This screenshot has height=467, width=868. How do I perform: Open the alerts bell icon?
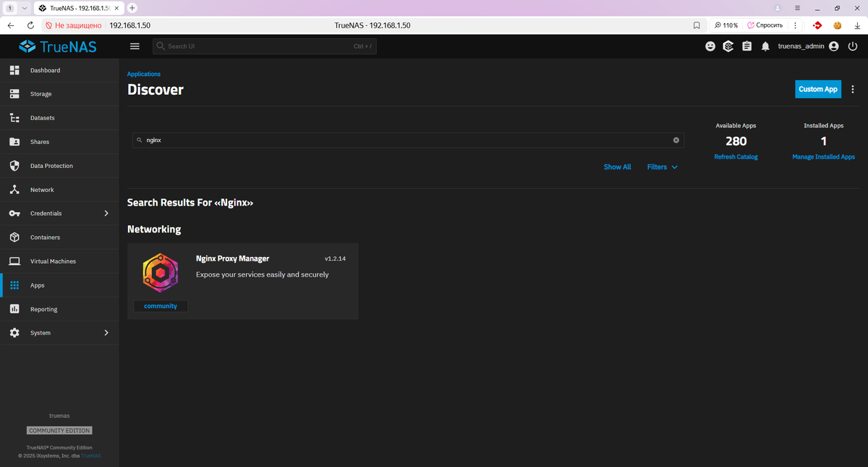pos(765,46)
